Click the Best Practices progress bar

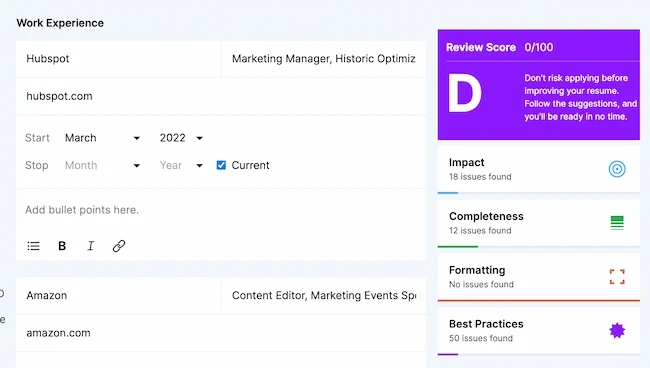538,354
